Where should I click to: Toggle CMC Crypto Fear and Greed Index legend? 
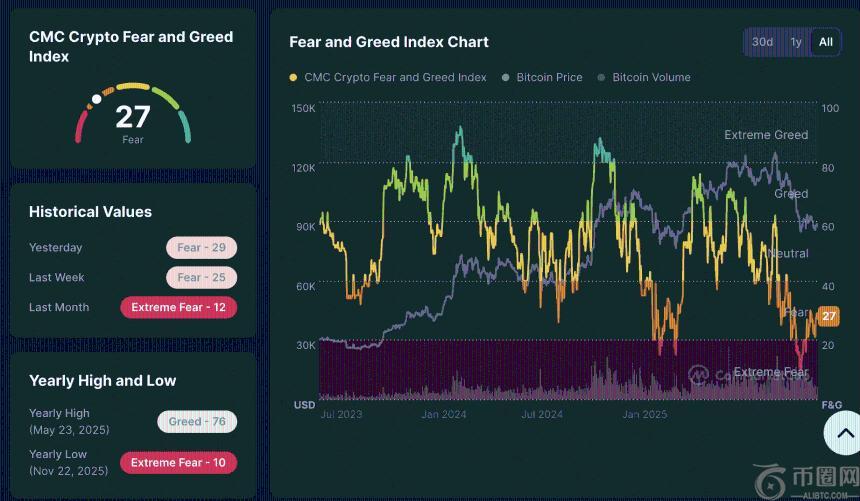(388, 77)
